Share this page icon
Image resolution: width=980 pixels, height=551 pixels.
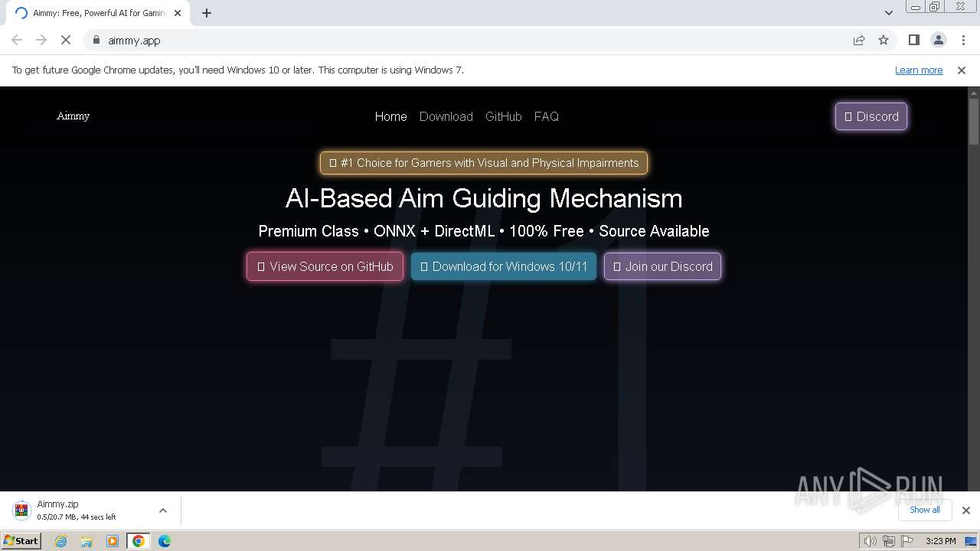859,40
